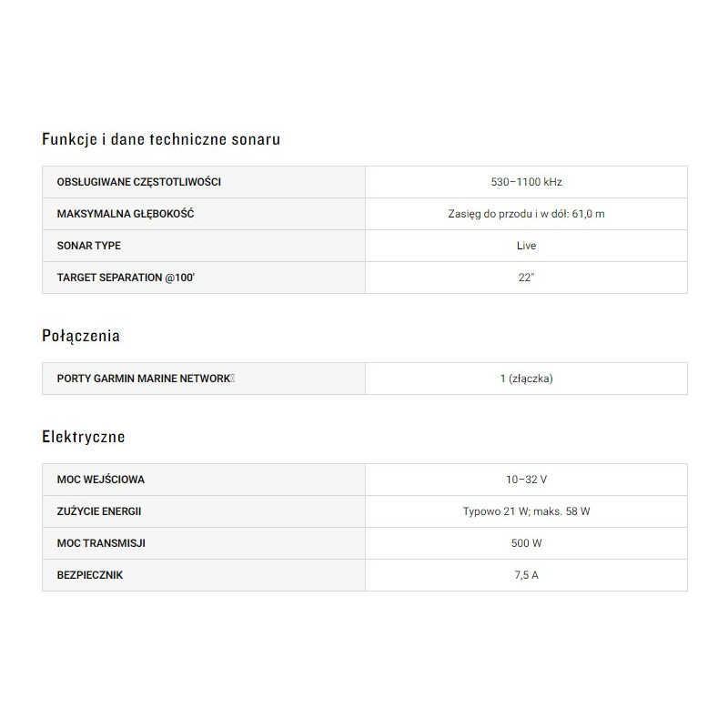This screenshot has width=728, height=728.
Task: Click the 22" target separation value
Action: click(526, 278)
